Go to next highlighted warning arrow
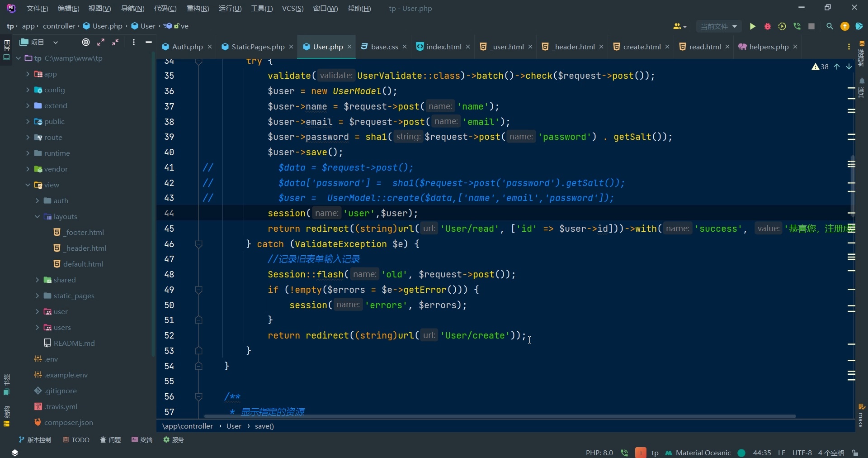868x458 pixels. click(x=849, y=67)
